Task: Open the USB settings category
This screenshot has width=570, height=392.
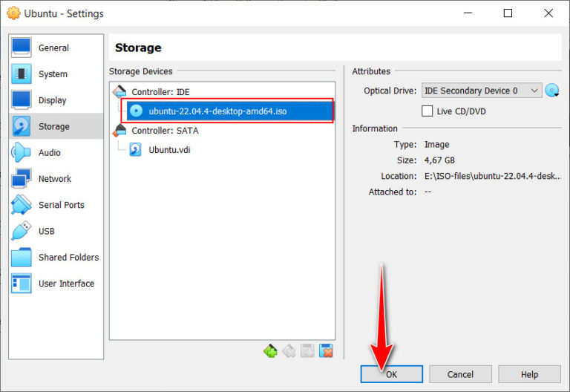Action: pos(56,231)
